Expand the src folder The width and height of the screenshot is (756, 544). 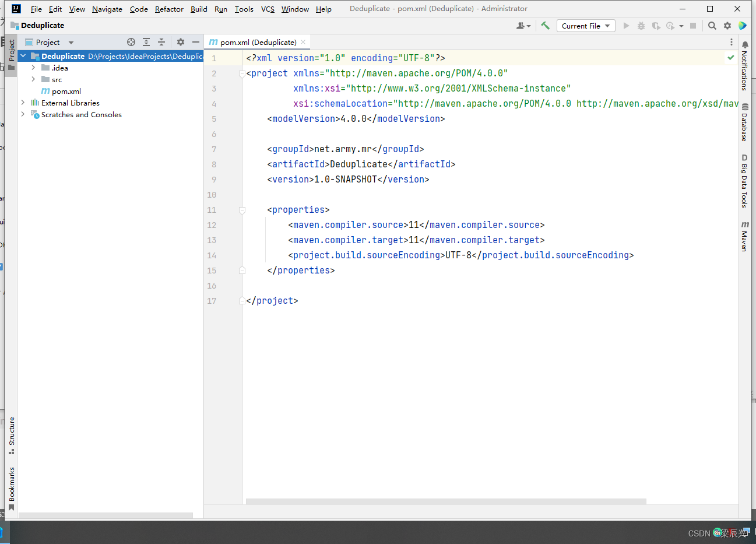33,79
